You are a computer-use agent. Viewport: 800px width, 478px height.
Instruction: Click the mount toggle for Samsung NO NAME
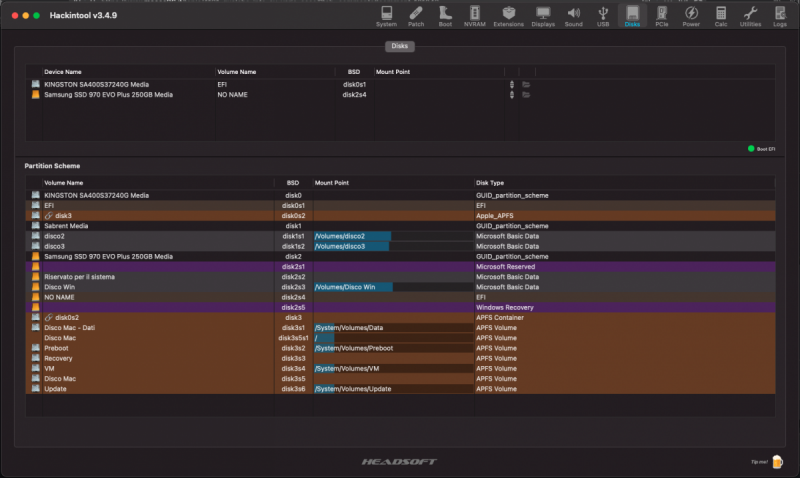(512, 95)
